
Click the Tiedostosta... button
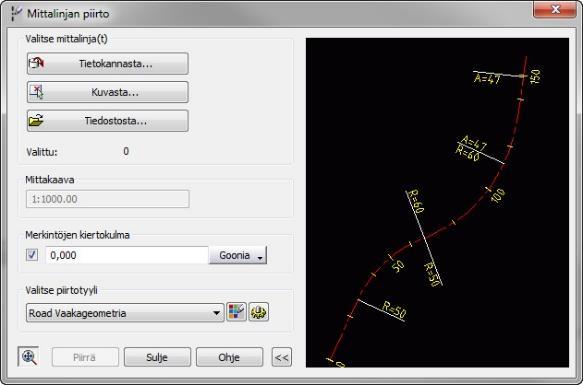coord(108,121)
